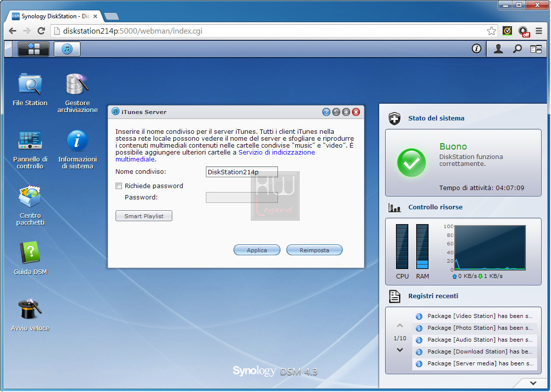Click the Tempo di attività uptime text
The image size is (551, 392).
tap(481, 188)
